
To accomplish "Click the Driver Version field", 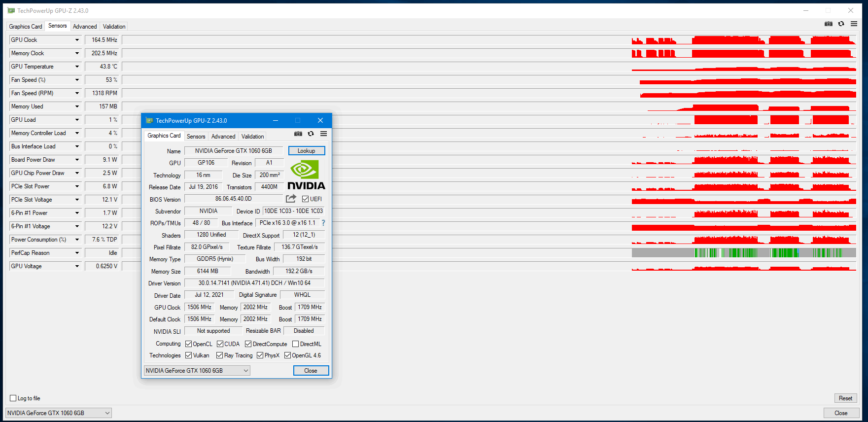I will [x=254, y=283].
